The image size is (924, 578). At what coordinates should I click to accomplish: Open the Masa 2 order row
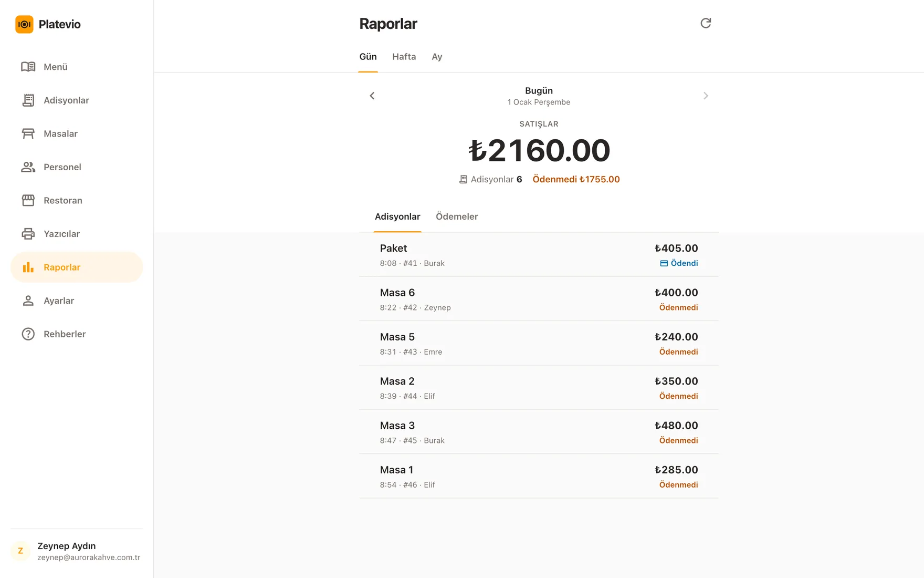point(539,388)
